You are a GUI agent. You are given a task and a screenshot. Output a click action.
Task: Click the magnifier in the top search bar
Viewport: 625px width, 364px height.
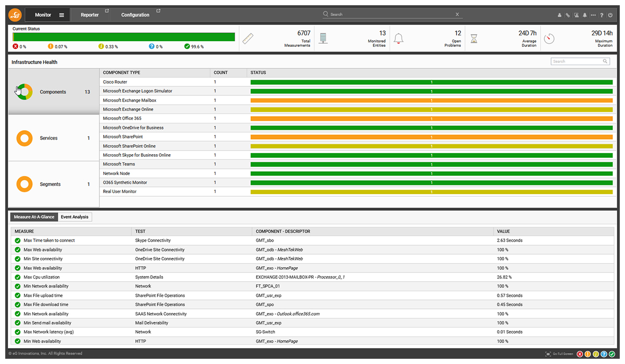click(326, 14)
